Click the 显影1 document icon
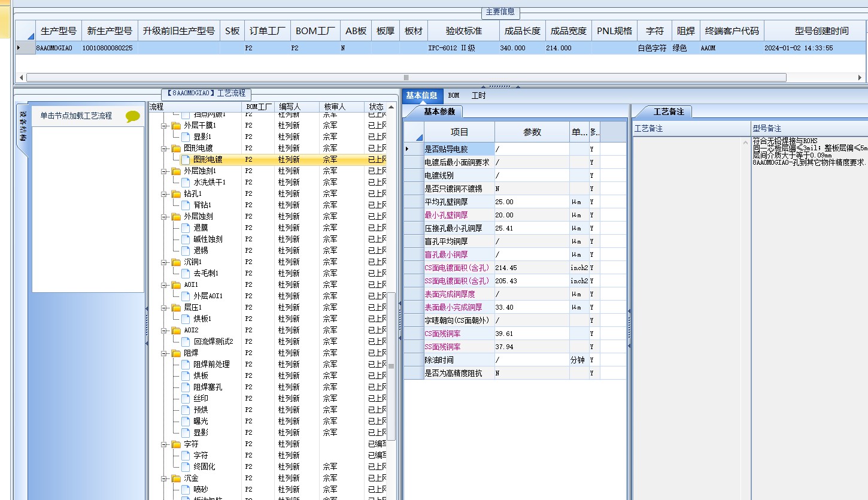 186,137
